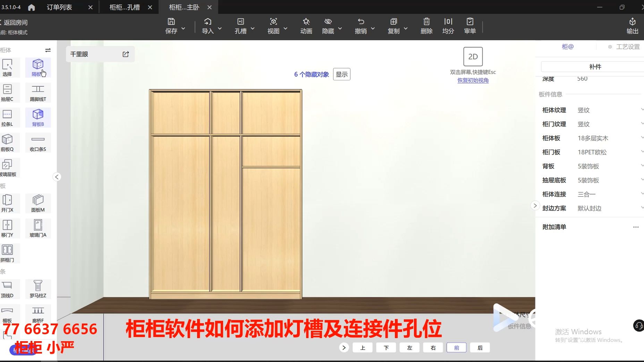Viewport: 644px width, 362px height.
Task: Expand the view direction bar arrow
Action: coord(344,347)
